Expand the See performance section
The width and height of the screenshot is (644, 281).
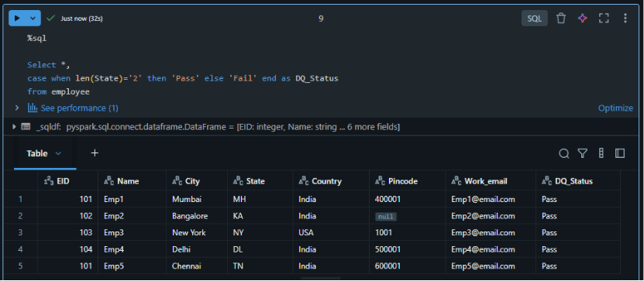[17, 108]
